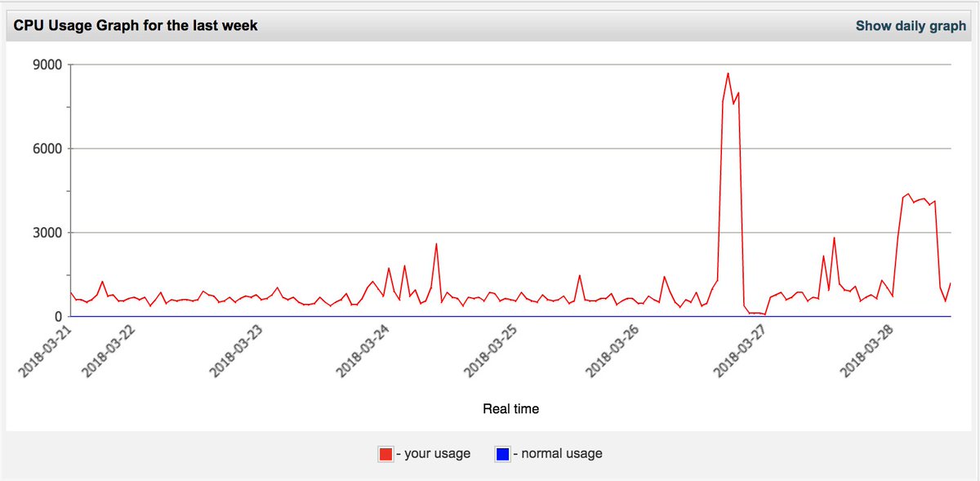Open the Show daily graph link
The image size is (980, 481).
tap(911, 25)
